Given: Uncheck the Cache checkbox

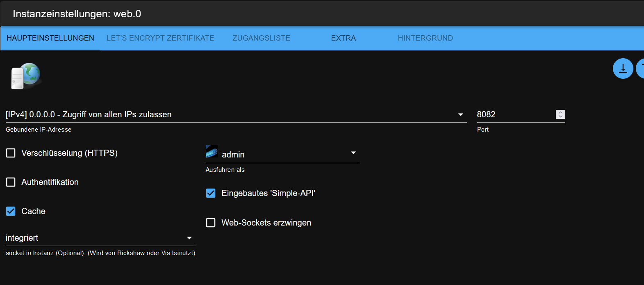Looking at the screenshot, I should (11, 211).
